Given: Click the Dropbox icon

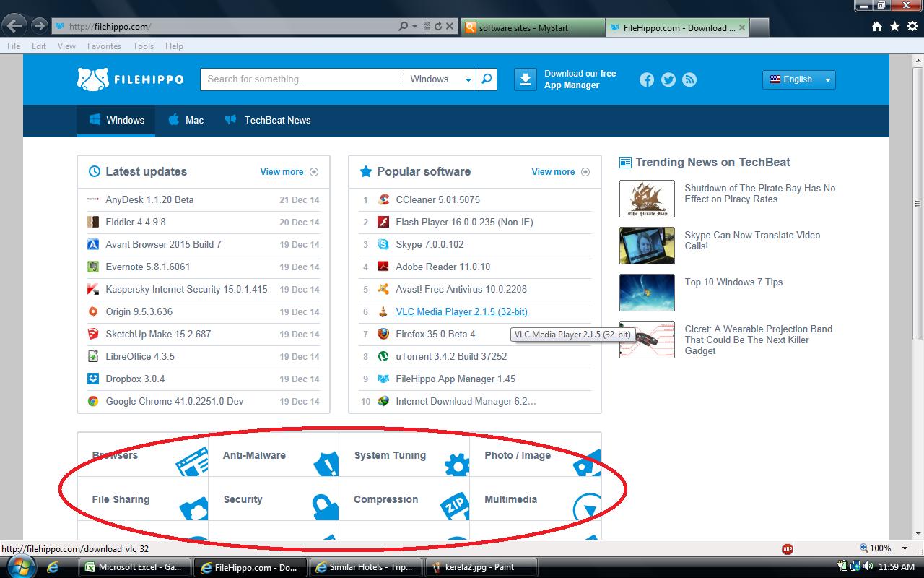Looking at the screenshot, I should click(x=93, y=379).
